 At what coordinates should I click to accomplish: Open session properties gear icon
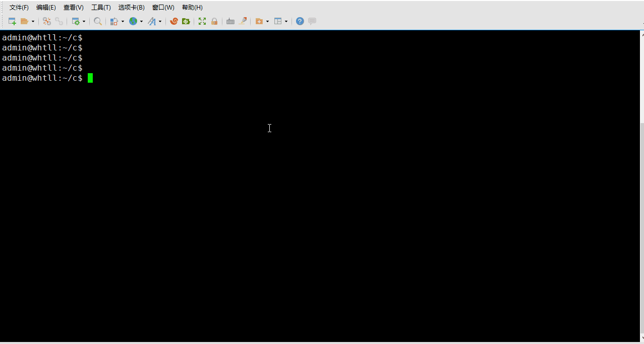pos(76,21)
